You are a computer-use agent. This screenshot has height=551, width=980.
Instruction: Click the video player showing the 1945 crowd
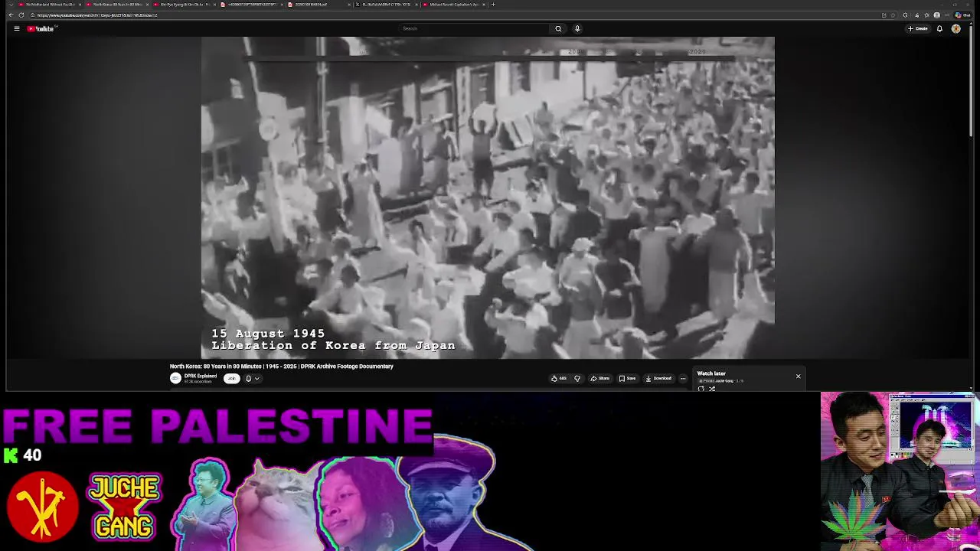[488, 197]
